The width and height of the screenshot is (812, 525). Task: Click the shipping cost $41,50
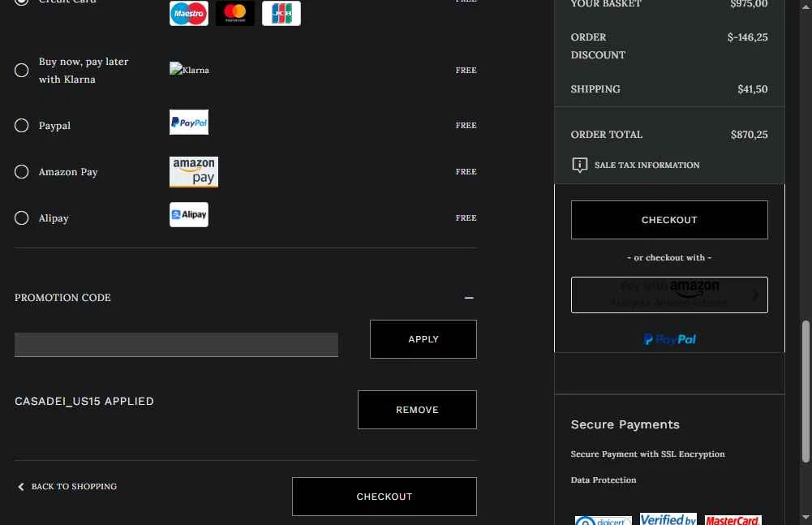click(x=753, y=88)
